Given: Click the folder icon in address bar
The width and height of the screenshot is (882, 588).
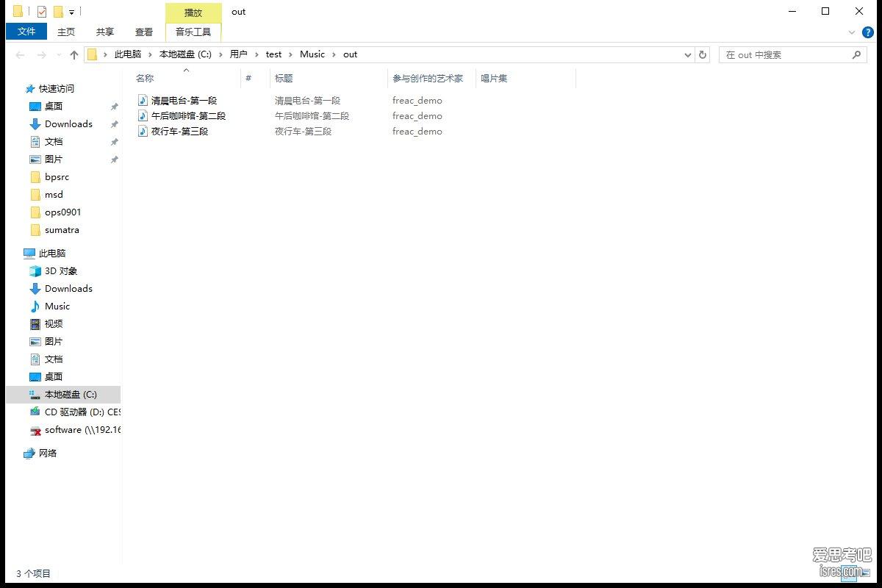Looking at the screenshot, I should [93, 54].
